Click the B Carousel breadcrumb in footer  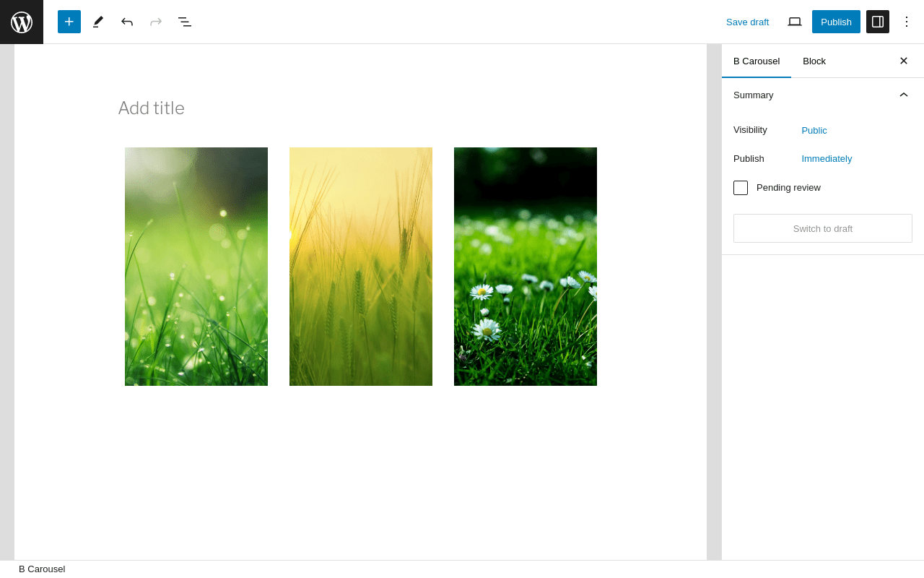(42, 569)
